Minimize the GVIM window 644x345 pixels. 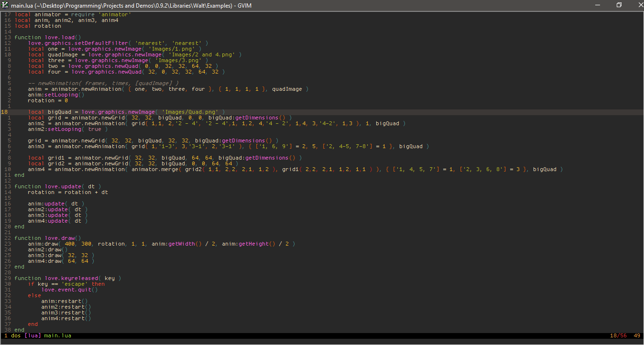point(598,5)
